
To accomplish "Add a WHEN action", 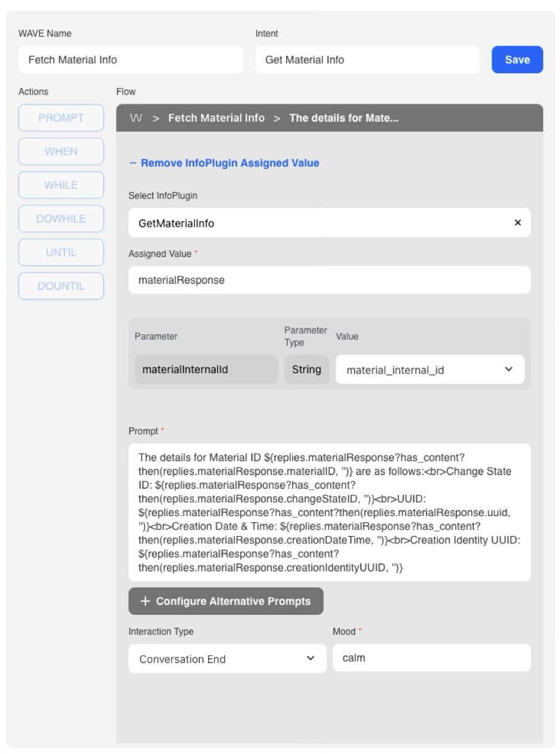I will (x=61, y=152).
